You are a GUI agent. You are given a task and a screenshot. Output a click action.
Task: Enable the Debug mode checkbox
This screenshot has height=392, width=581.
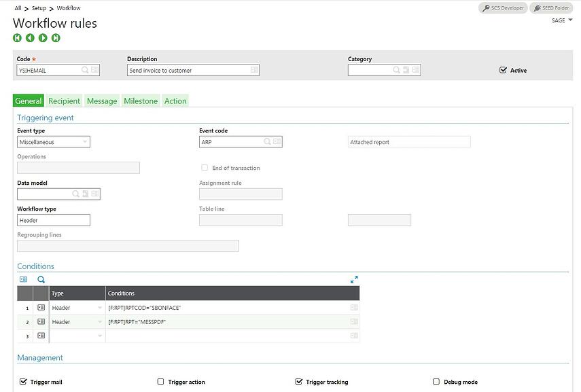[x=436, y=382]
